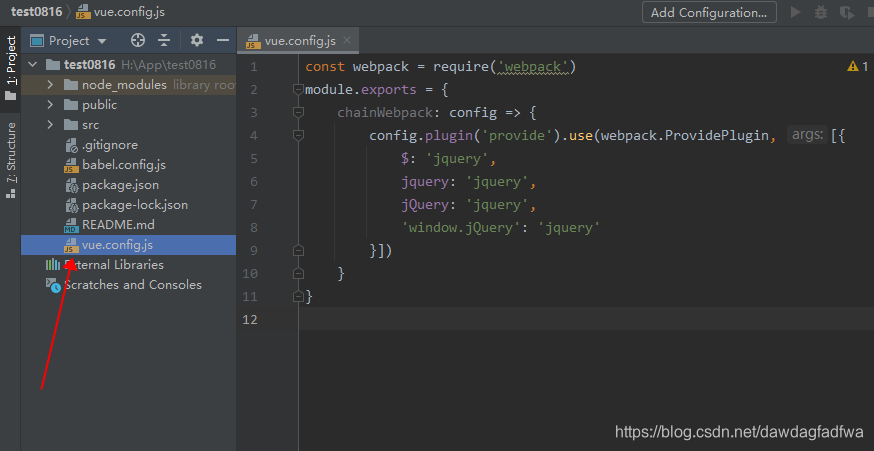Select package.json in project tree
This screenshot has width=874, height=451.
[129, 185]
